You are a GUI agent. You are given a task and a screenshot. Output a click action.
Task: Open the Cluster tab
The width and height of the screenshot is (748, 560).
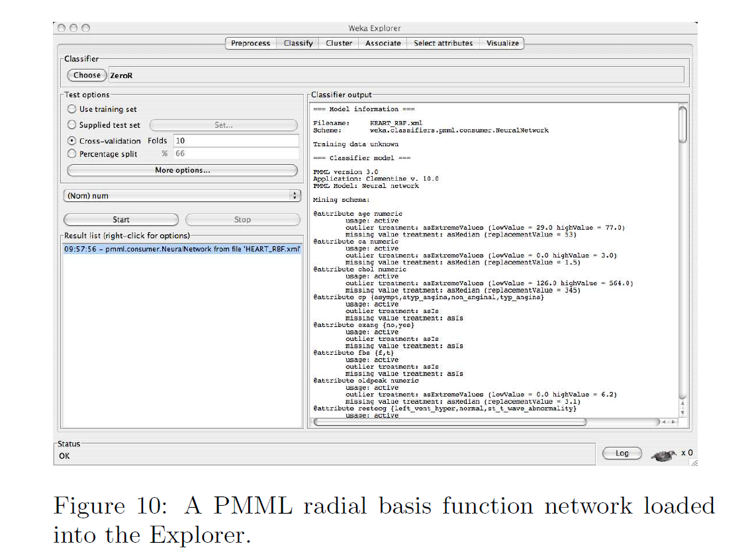point(339,43)
